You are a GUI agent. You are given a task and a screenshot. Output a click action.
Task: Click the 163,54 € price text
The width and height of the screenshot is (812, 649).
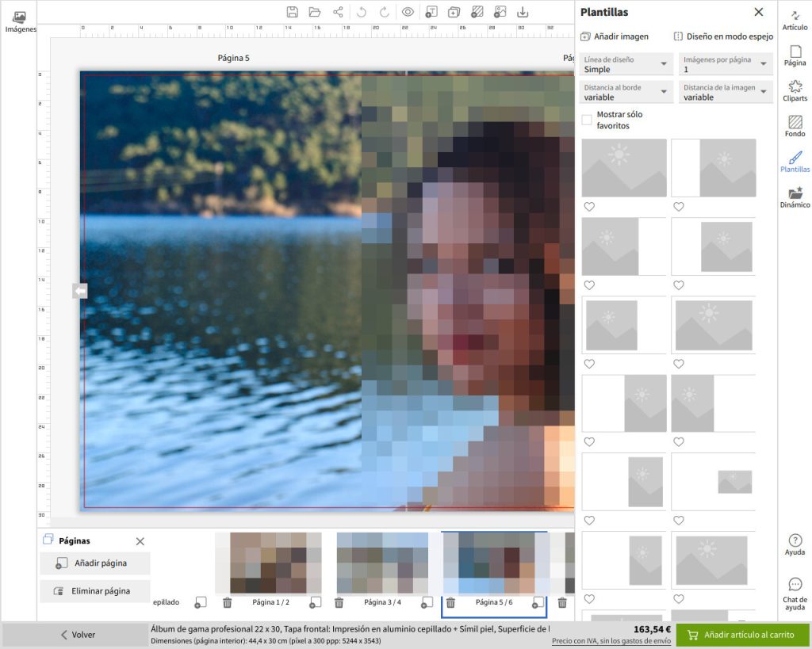(x=652, y=629)
